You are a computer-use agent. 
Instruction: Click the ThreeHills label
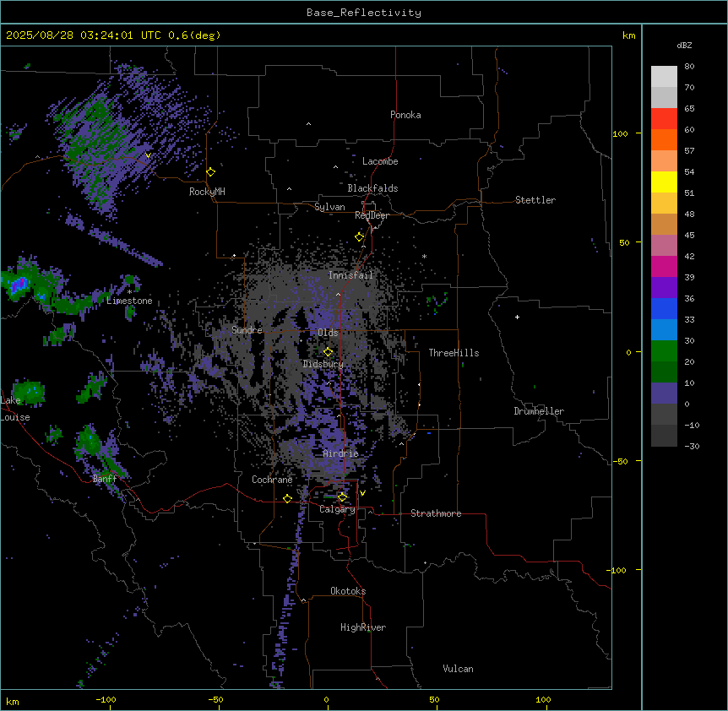[x=454, y=353]
